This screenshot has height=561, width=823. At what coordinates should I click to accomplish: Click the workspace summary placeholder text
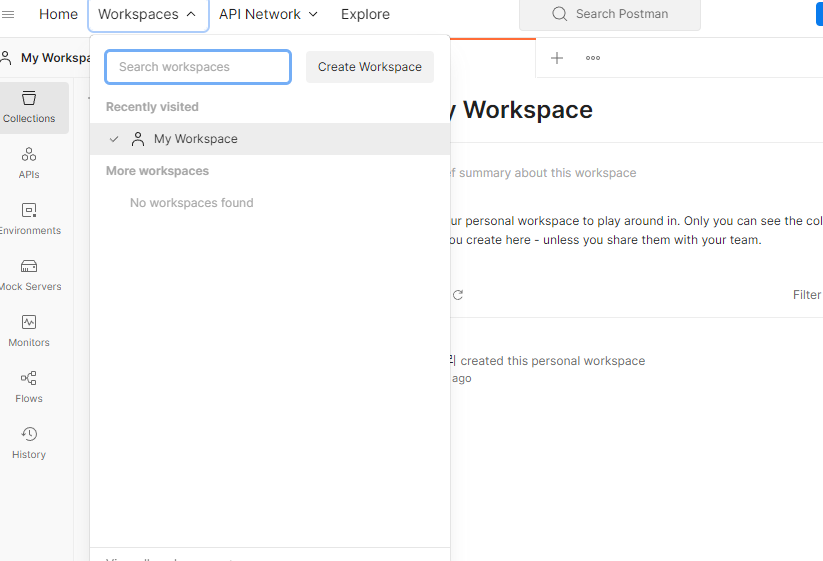pyautogui.click(x=543, y=173)
